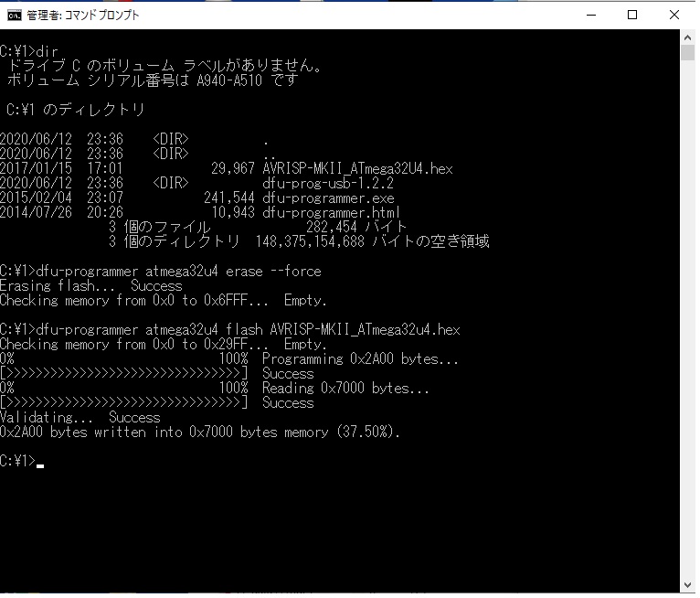
Task: Minimize the Command Prompt window
Action: click(591, 15)
